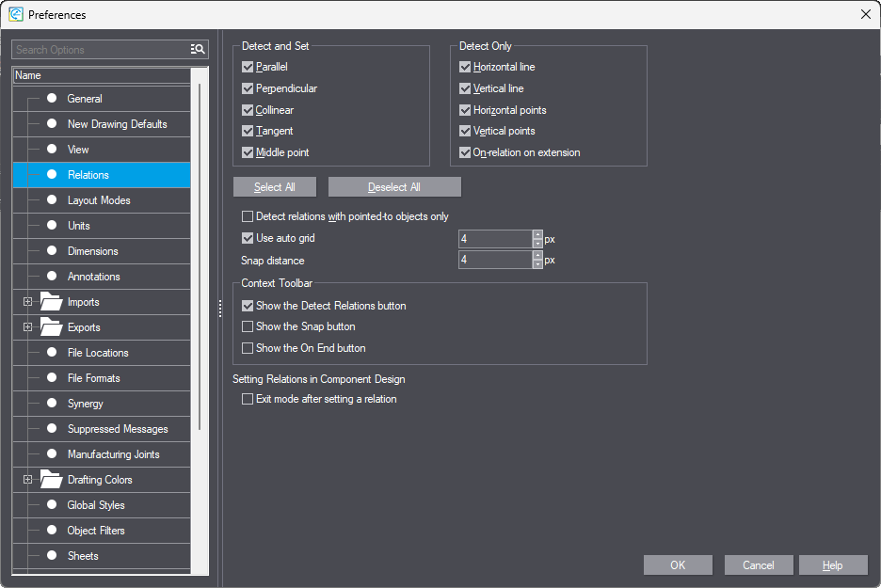The image size is (881, 588).
Task: Click the application icon in title bar
Action: pos(16,14)
